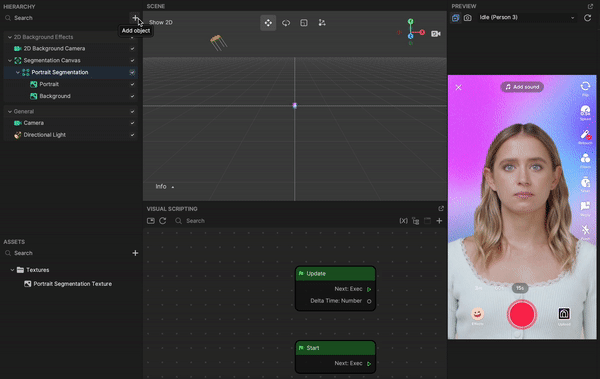Viewport: 600px width, 379px height.
Task: Click the Add sound button in preview
Action: pyautogui.click(x=522, y=87)
